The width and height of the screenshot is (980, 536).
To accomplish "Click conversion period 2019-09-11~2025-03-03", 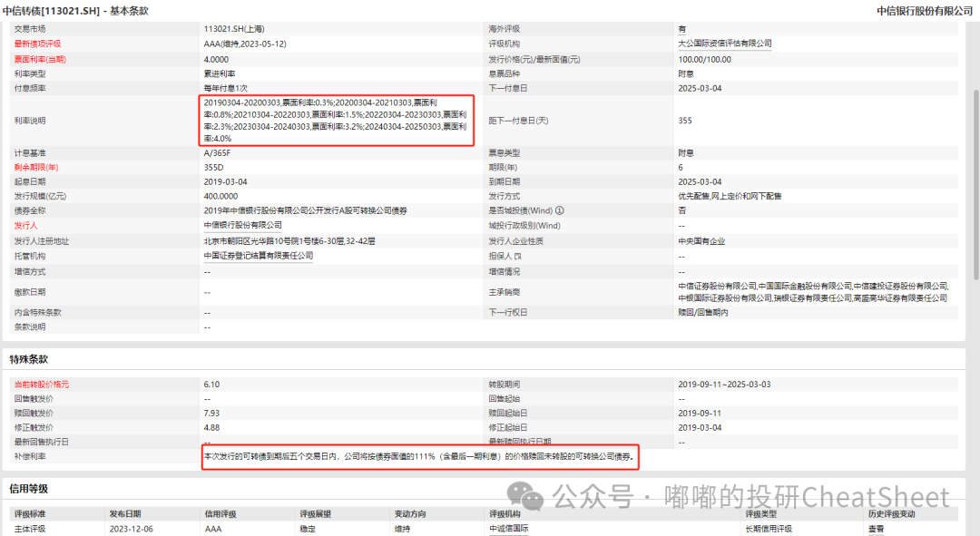I will [724, 385].
